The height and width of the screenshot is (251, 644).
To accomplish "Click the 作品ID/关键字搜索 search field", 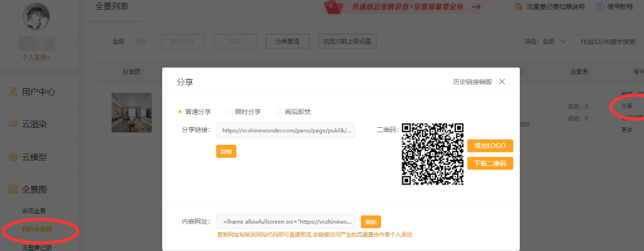I will pyautogui.click(x=609, y=42).
